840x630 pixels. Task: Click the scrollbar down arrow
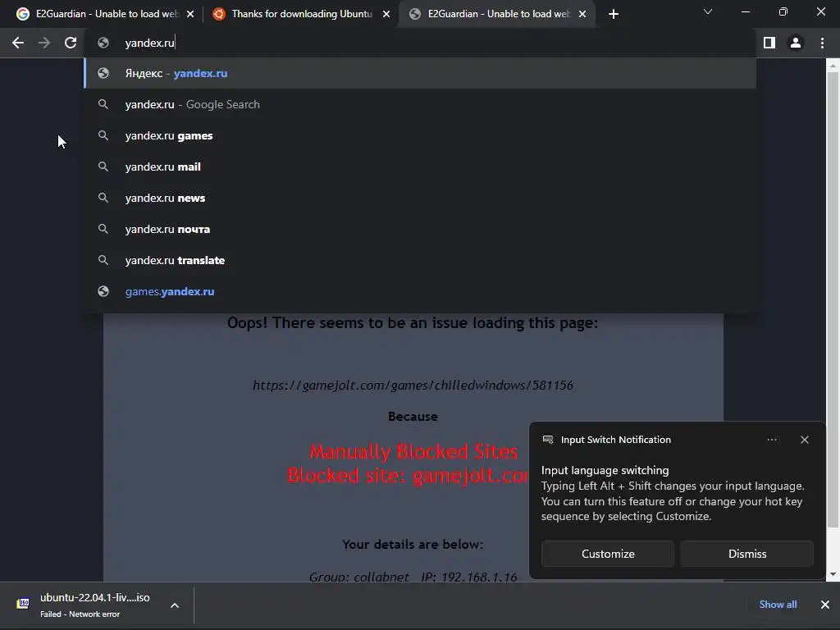click(833, 573)
